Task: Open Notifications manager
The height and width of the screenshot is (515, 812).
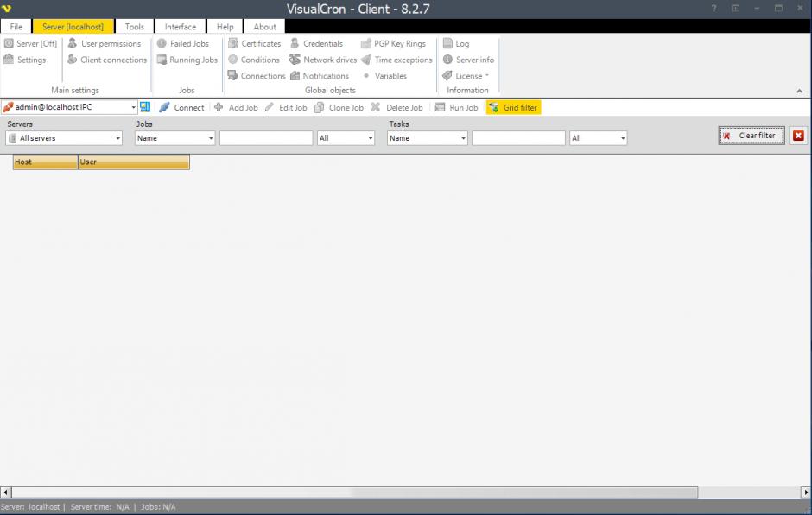Action: click(x=319, y=76)
